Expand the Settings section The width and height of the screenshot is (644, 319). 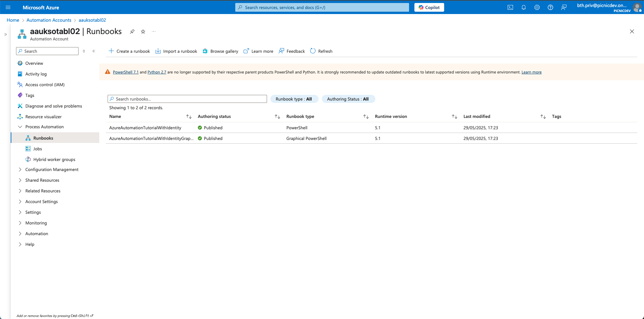(20, 212)
